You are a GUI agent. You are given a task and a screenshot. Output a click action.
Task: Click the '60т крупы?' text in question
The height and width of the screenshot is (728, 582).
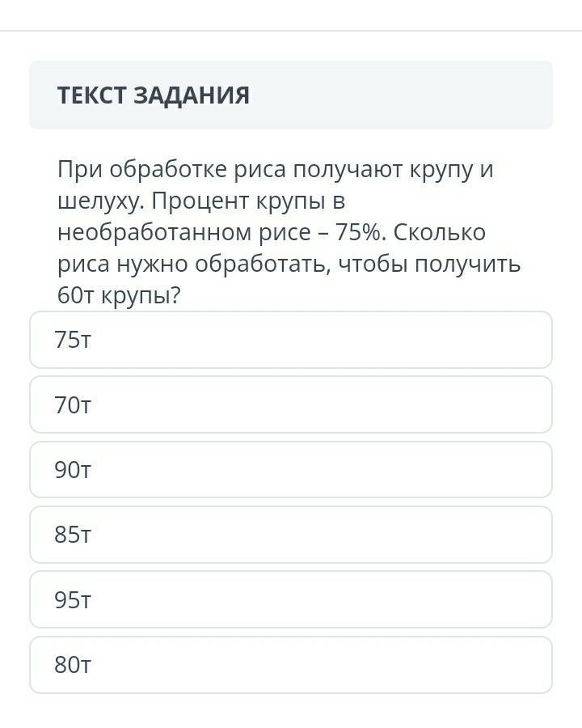tap(119, 296)
